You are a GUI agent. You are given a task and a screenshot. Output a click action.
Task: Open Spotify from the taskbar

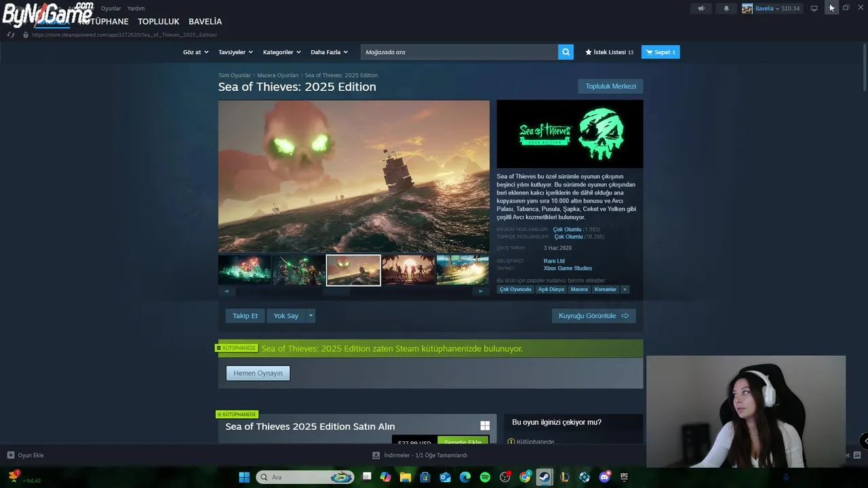(x=485, y=477)
